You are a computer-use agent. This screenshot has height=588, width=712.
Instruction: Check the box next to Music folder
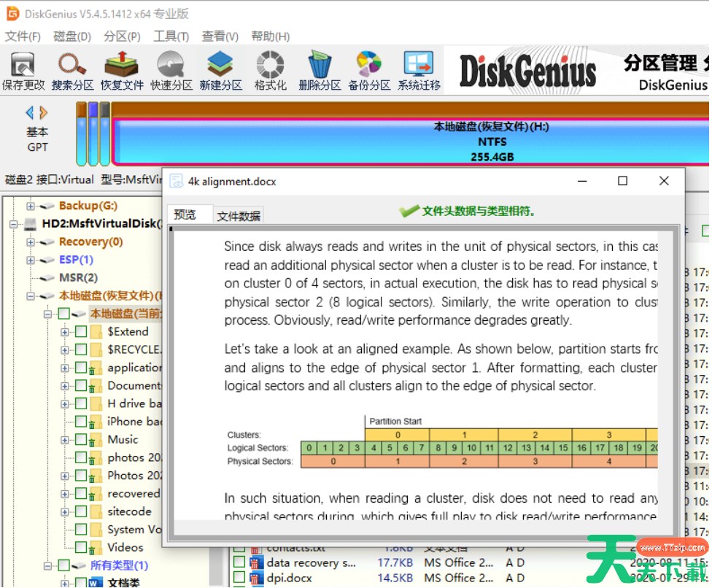81,440
